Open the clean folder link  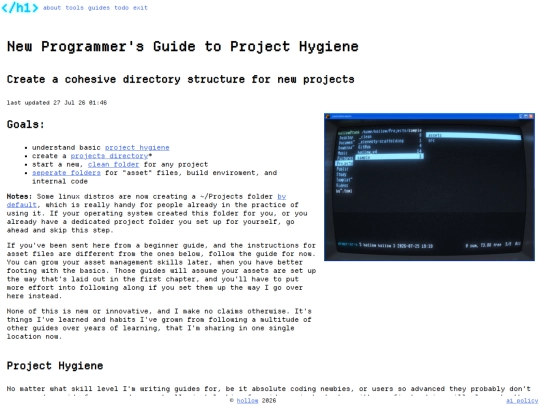click(x=113, y=165)
